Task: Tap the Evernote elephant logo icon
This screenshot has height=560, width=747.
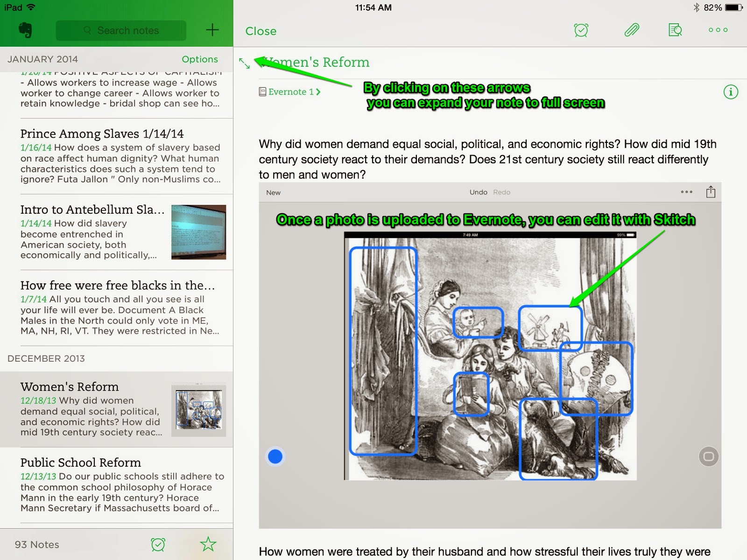Action: 25,30
